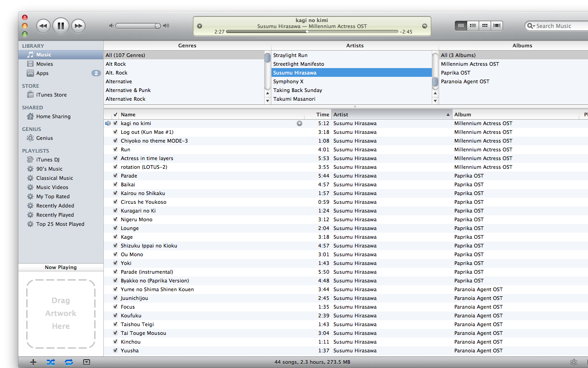Click the now-playing speaker icon beside kagi no kimi
This screenshot has height=368, width=588.
(x=108, y=123)
